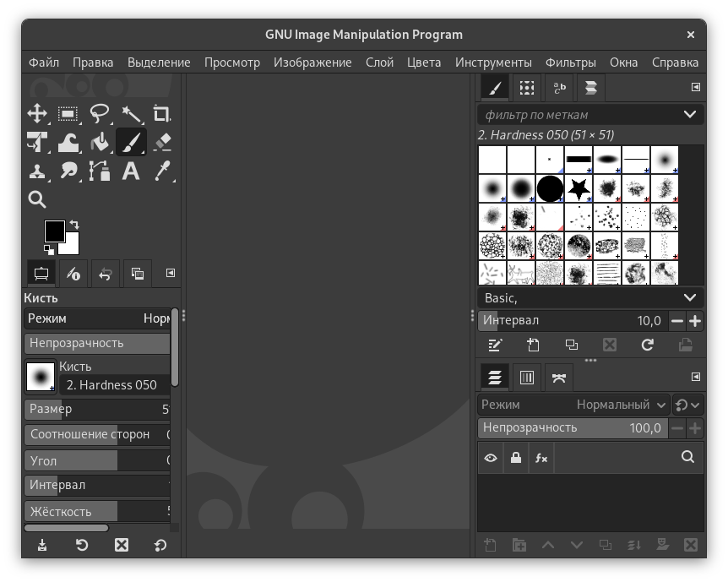The width and height of the screenshot is (728, 582).
Task: Select the Fuzzy Select magic wand tool
Action: point(132,113)
